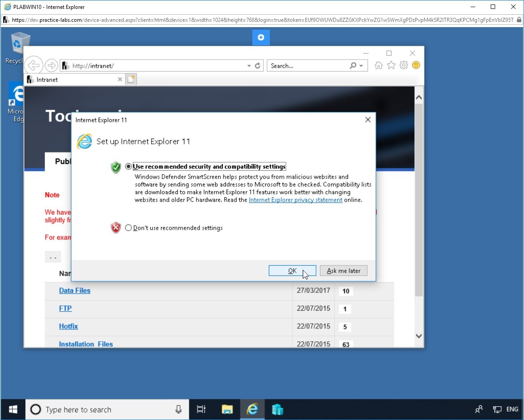This screenshot has height=420, width=524.
Task: Select the Microsoft Edge desktop shortcut
Action: pyautogui.click(x=16, y=102)
